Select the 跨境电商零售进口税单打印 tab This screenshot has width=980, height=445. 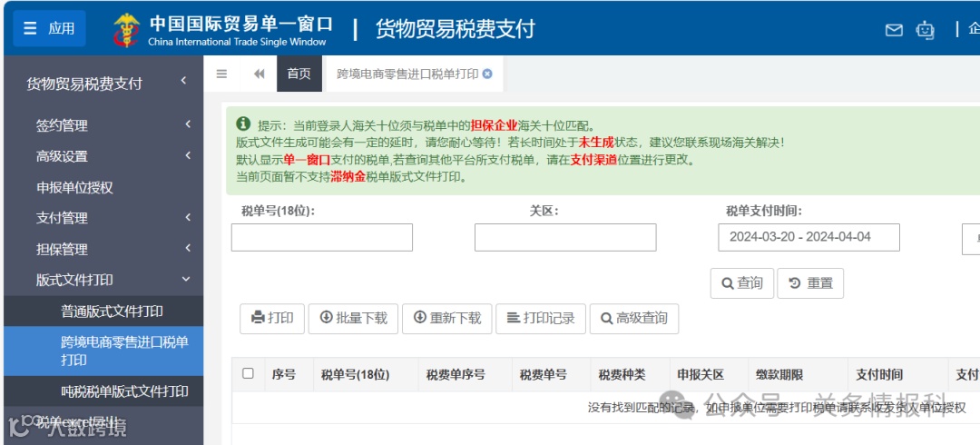click(407, 74)
